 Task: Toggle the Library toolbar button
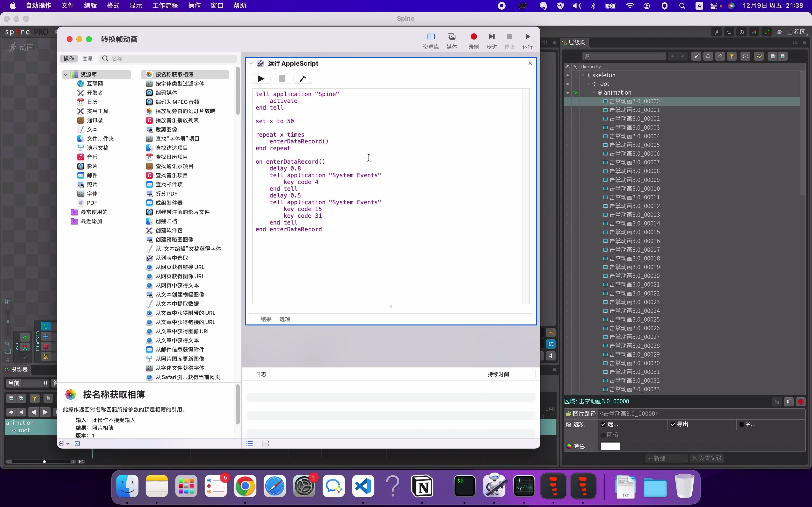click(x=431, y=36)
